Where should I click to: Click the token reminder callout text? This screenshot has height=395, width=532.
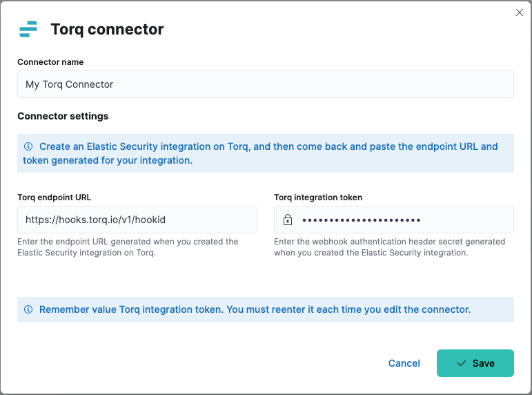(x=255, y=309)
